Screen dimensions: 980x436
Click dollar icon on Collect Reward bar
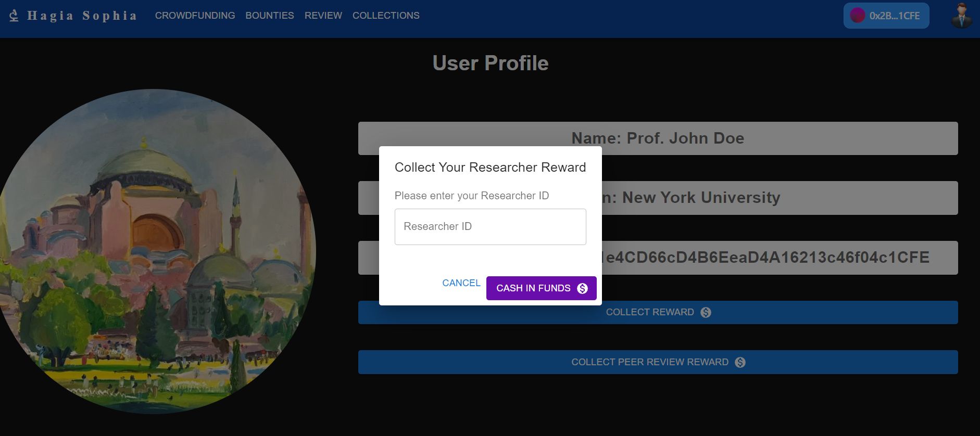706,312
